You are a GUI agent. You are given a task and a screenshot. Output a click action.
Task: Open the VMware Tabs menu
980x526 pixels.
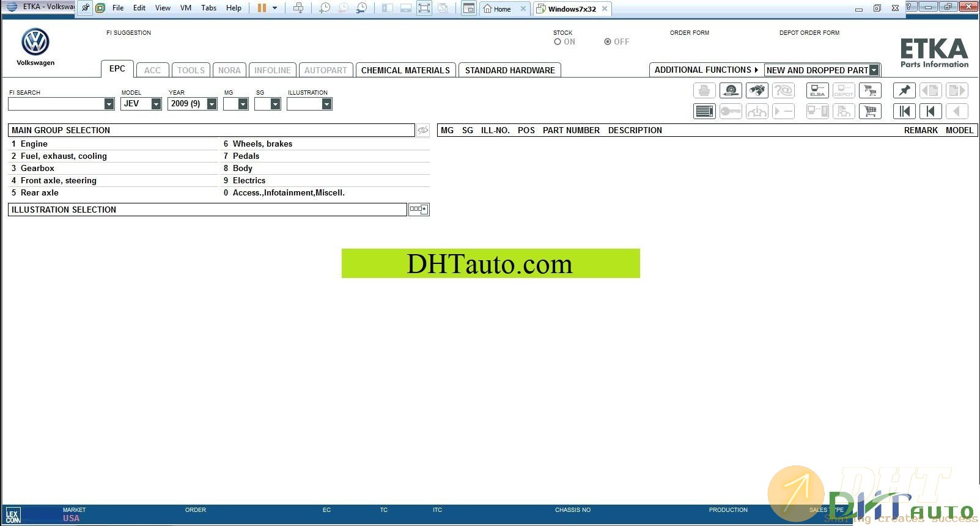pyautogui.click(x=208, y=8)
